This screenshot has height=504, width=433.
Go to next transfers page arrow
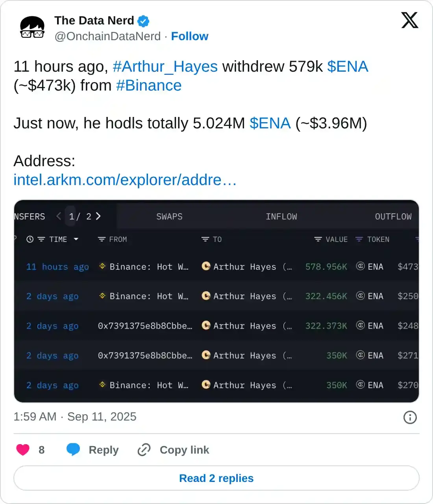tap(98, 216)
